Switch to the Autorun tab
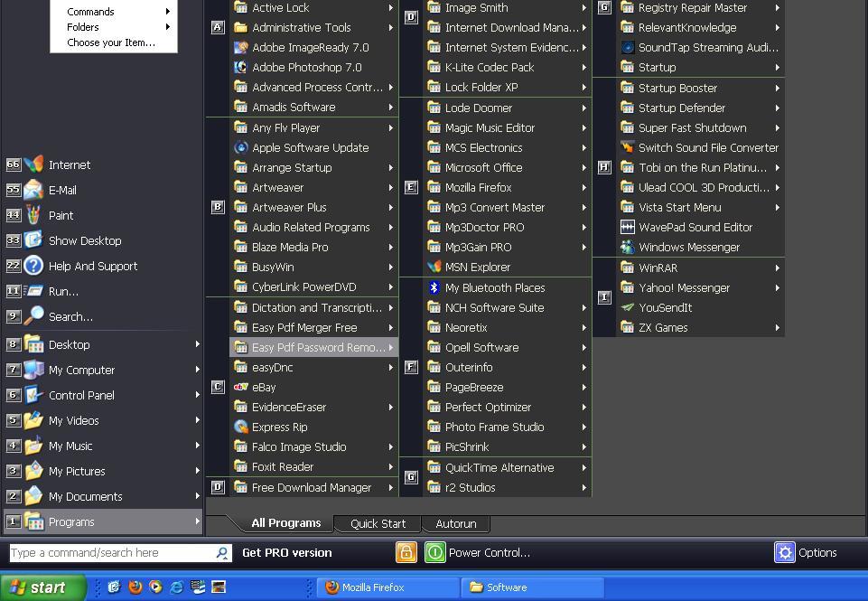868x601 pixels. tap(455, 523)
